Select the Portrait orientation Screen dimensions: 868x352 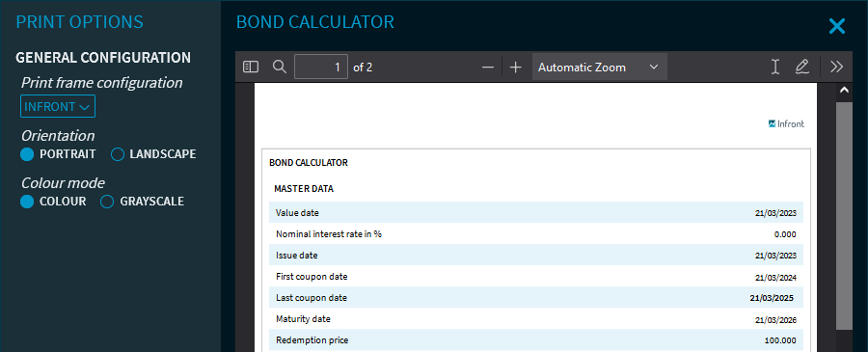58,154
